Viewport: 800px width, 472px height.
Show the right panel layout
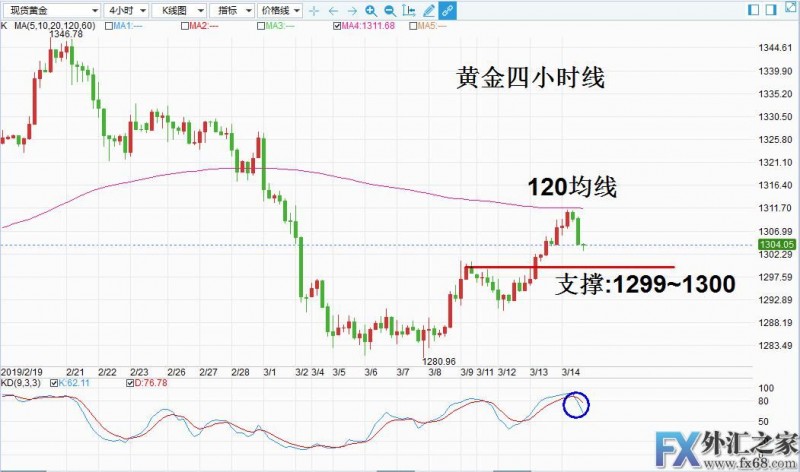coord(770,10)
